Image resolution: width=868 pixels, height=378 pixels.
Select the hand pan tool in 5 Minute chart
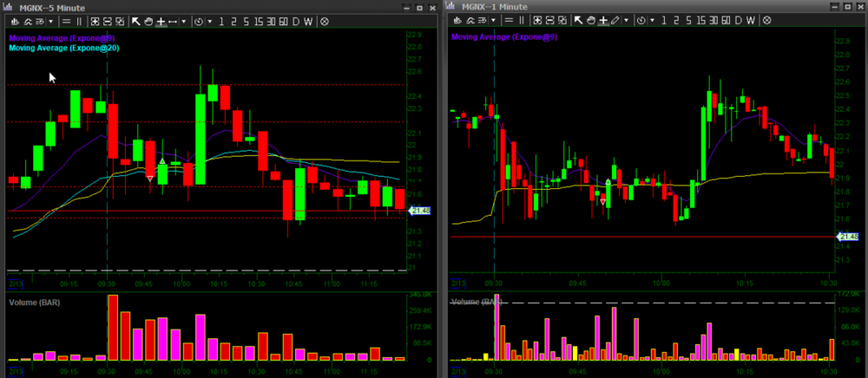148,22
